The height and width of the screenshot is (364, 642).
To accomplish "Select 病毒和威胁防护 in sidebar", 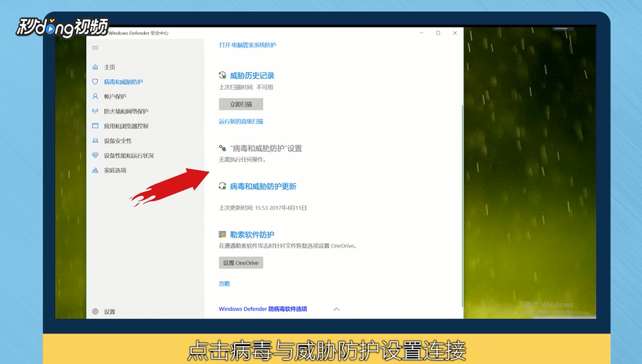I will [x=123, y=82].
